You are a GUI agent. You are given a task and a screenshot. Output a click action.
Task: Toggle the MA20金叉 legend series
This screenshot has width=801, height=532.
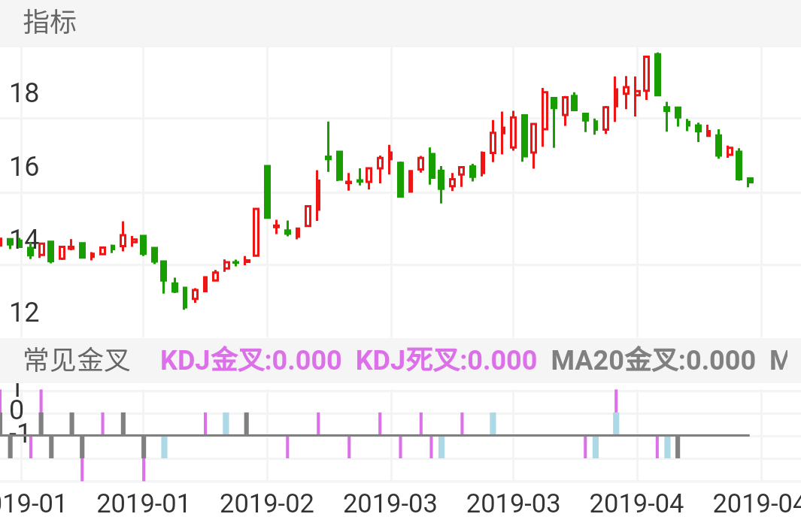[653, 361]
